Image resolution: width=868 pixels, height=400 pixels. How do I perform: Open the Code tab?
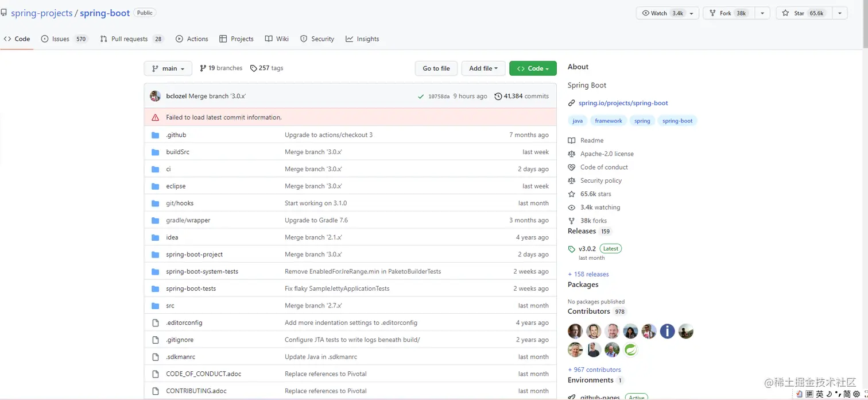17,39
